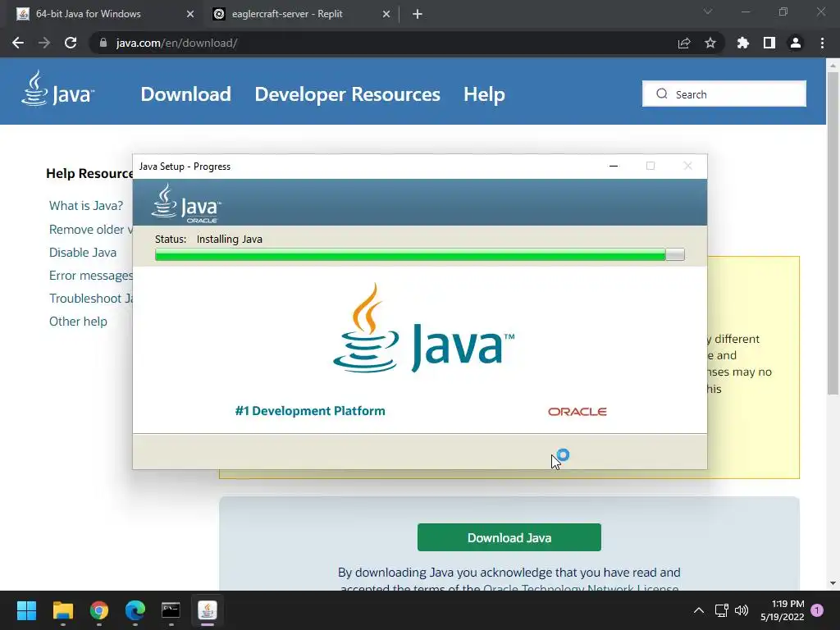
Task: Open the Command Prompt taskbar icon
Action: (171, 610)
